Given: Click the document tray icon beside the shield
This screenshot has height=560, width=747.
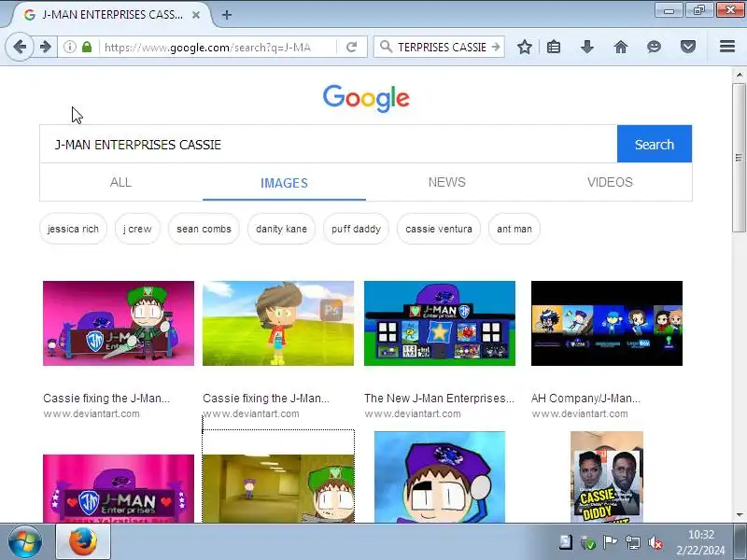Looking at the screenshot, I should point(566,542).
